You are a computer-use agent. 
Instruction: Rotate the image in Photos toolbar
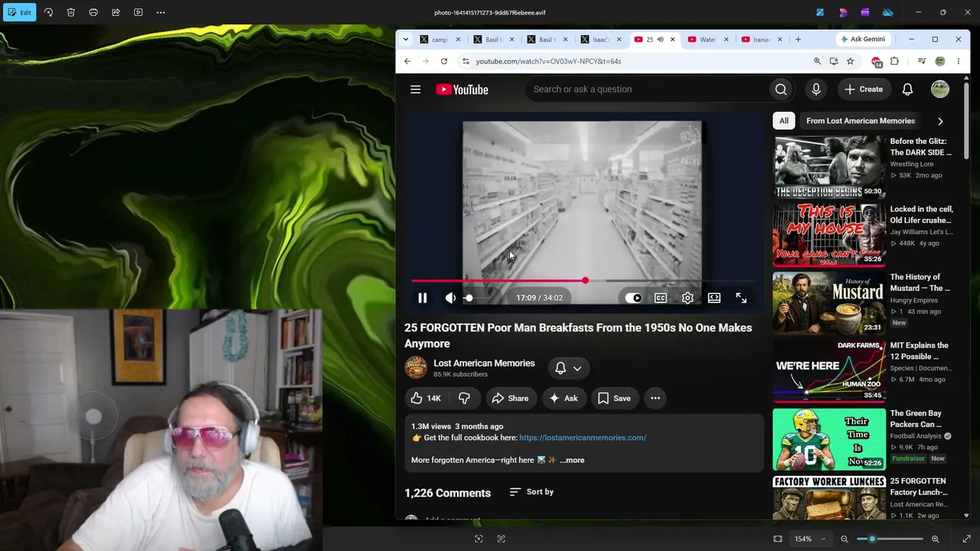coord(48,12)
